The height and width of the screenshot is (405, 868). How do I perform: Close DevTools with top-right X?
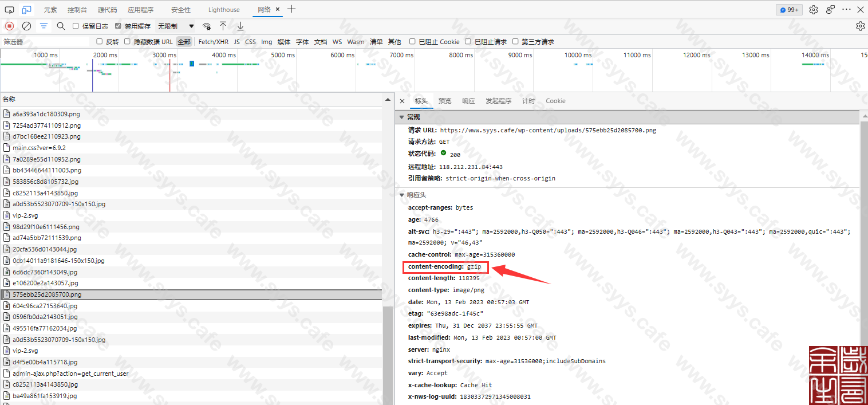pyautogui.click(x=861, y=10)
